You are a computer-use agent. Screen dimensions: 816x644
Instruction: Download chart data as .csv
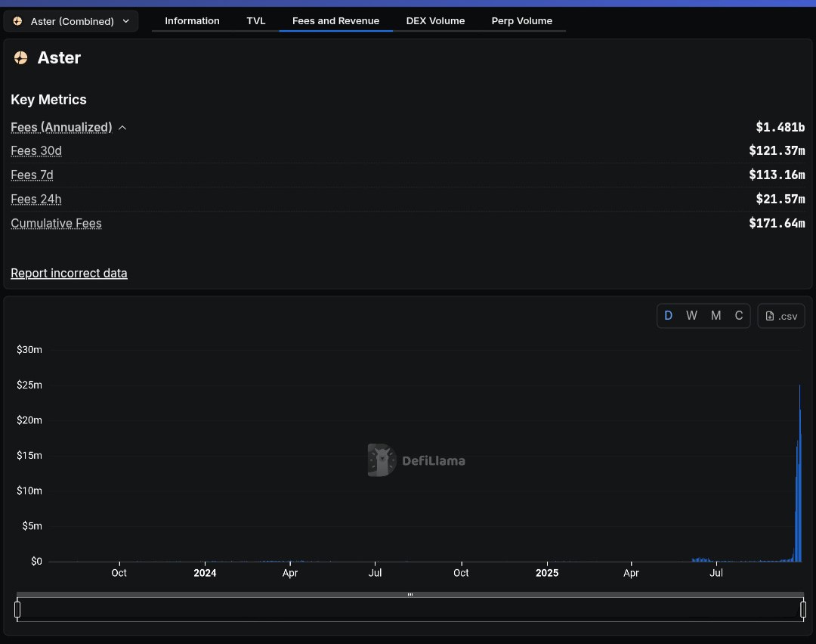[781, 316]
